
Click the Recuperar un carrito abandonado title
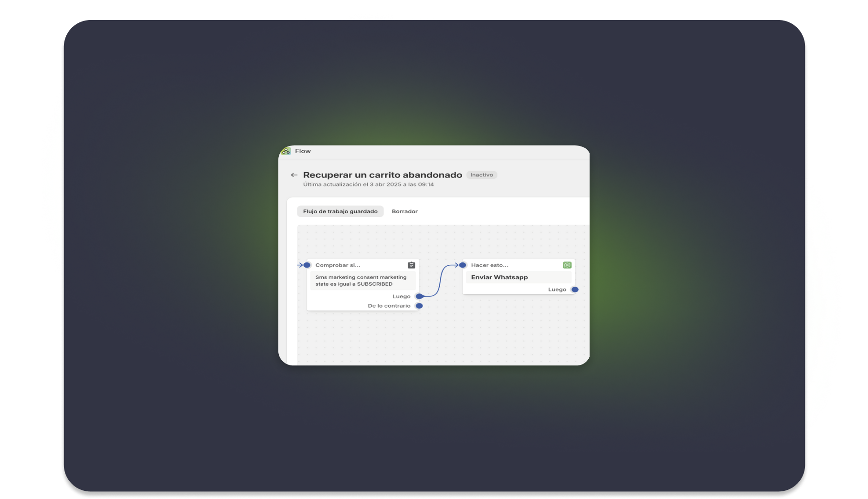382,175
